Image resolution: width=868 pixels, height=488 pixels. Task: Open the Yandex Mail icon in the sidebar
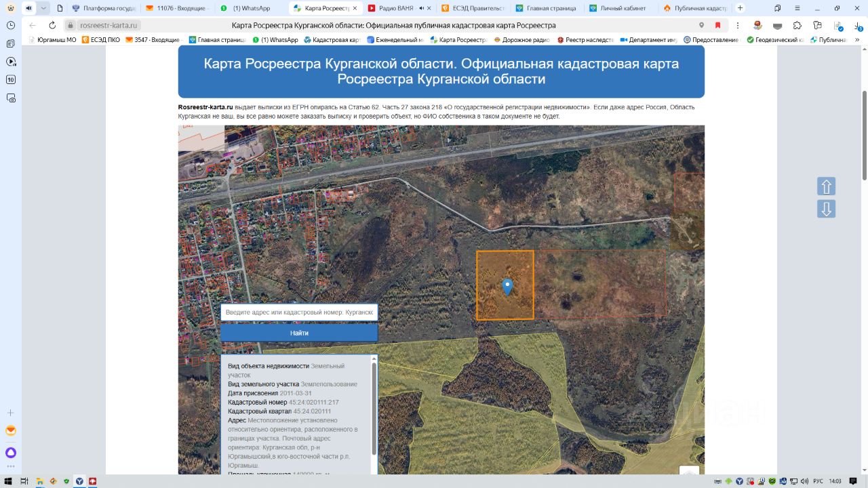[11, 431]
